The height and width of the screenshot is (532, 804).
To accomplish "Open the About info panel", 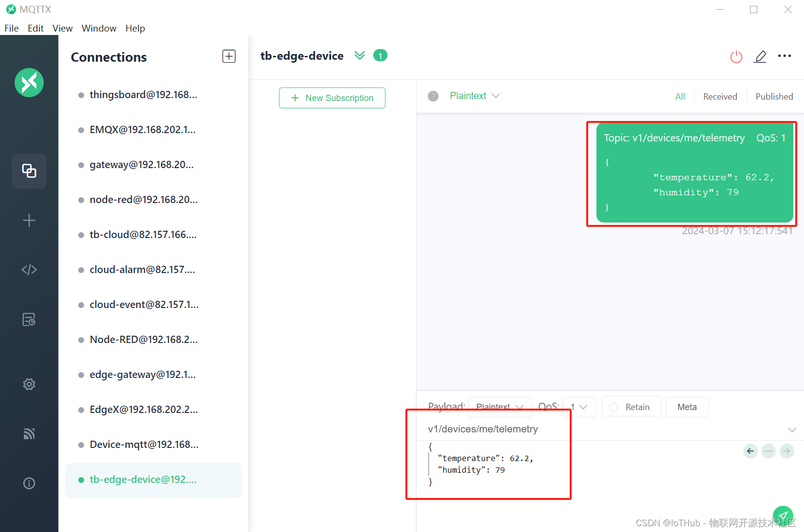I will (x=29, y=483).
